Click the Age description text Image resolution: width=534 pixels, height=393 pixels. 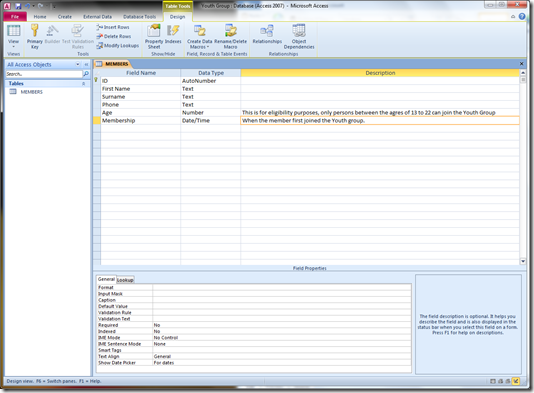(x=368, y=112)
